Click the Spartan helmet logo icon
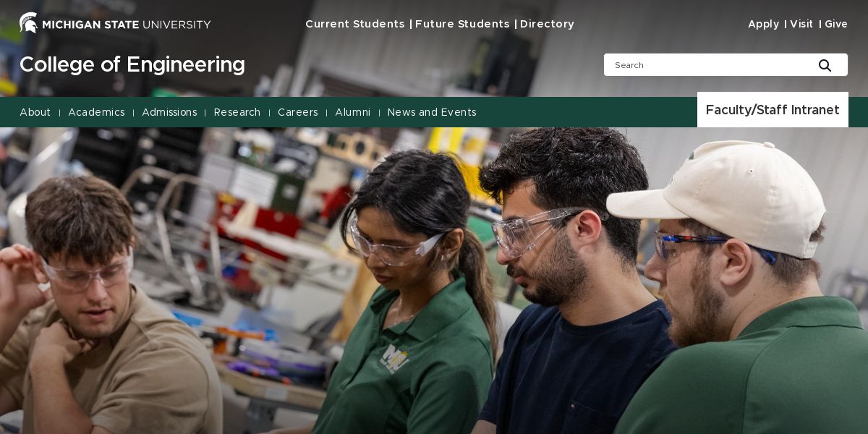This screenshot has height=434, width=868. coord(29,23)
